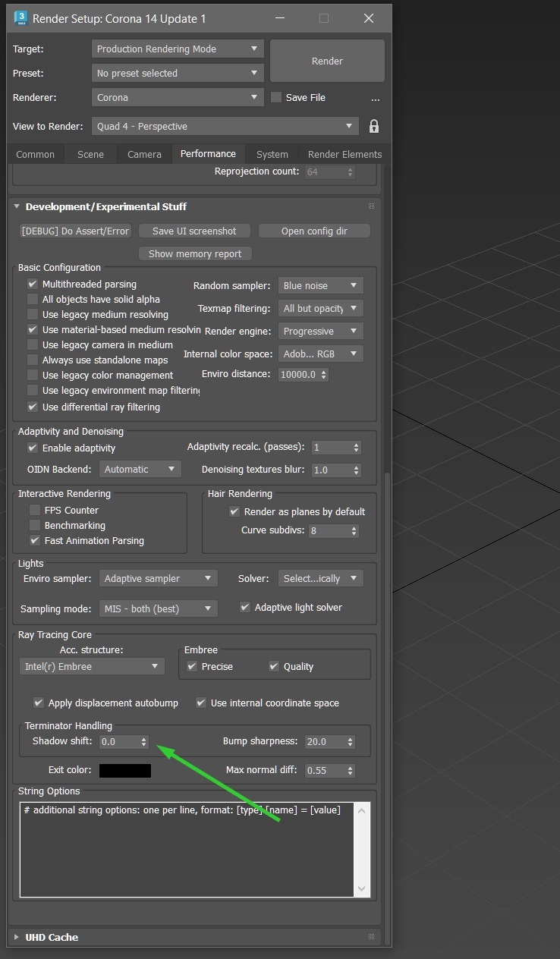
Task: Click the black Exit color swatch
Action: (125, 771)
